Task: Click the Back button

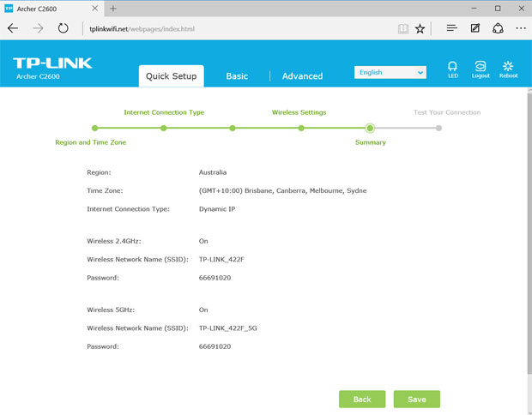Action: pyautogui.click(x=362, y=399)
